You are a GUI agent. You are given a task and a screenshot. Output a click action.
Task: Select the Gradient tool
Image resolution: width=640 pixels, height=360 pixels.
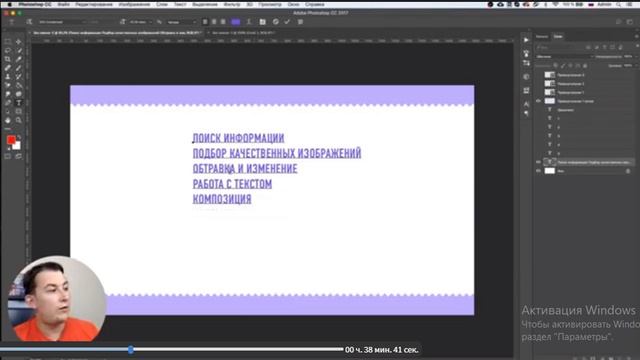19,85
